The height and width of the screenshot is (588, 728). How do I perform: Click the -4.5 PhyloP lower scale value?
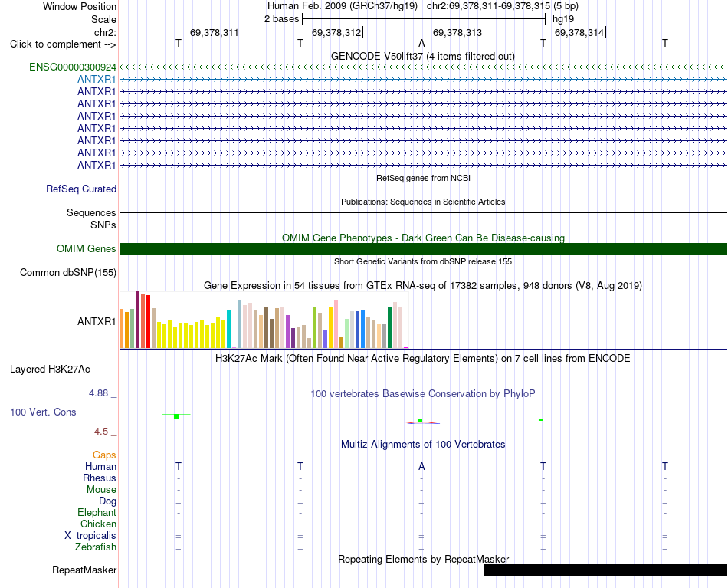[100, 432]
